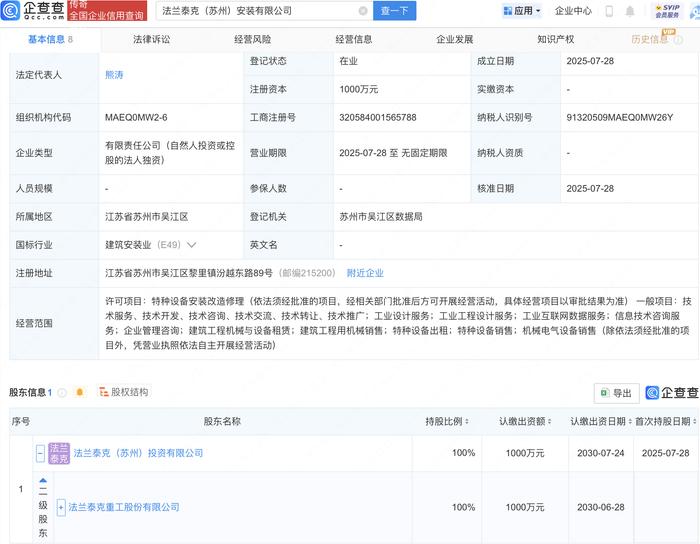Open the SVIP member service icon

pyautogui.click(x=667, y=11)
